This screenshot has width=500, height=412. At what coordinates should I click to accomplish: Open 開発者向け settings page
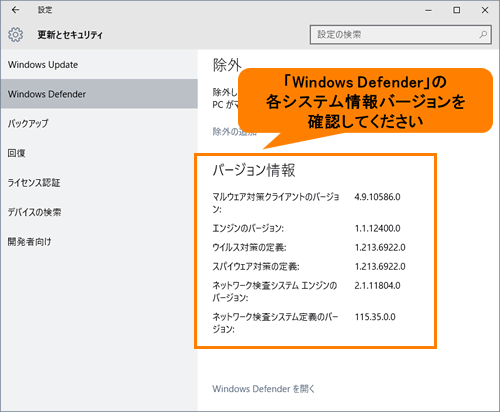(x=99, y=241)
